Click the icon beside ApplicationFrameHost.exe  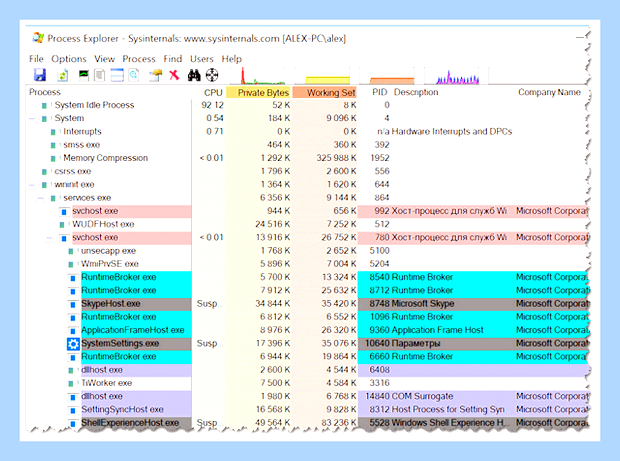[73, 331]
